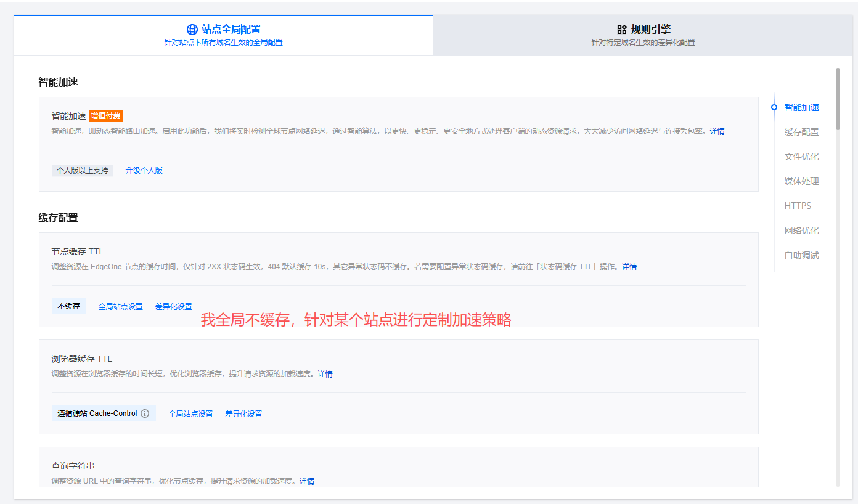858x504 pixels.
Task: Click 差异化设置 under 节点缓存 TTL
Action: 173,307
